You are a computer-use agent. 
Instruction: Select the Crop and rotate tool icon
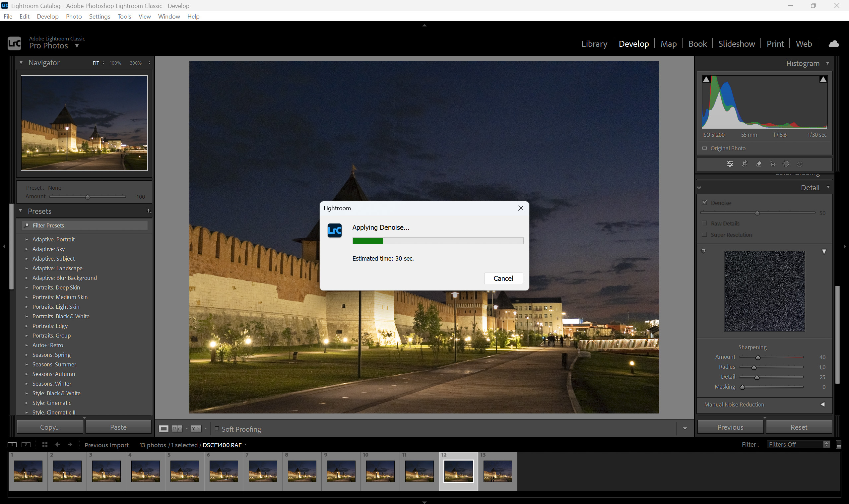pyautogui.click(x=745, y=164)
